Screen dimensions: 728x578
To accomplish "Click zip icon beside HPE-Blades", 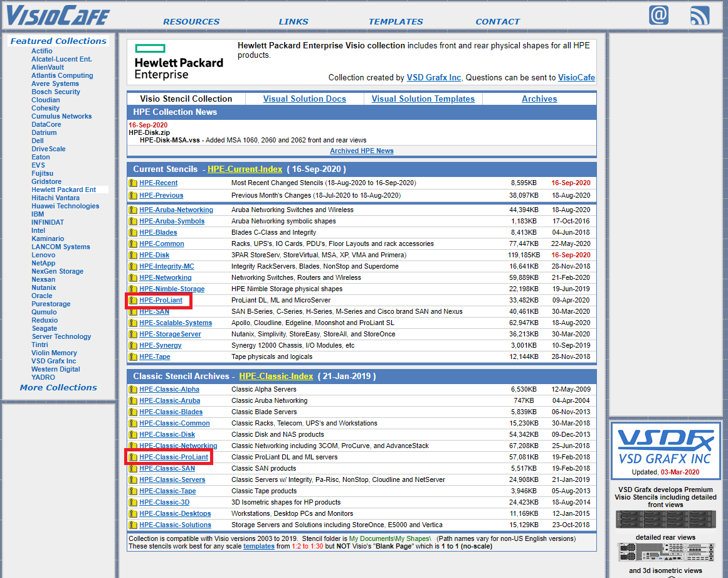I will tap(133, 232).
